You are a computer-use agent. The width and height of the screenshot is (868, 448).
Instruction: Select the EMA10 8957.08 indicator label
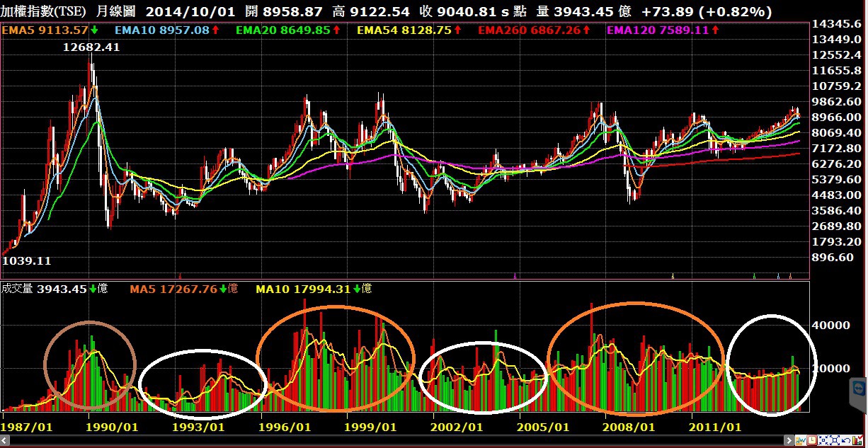point(162,30)
